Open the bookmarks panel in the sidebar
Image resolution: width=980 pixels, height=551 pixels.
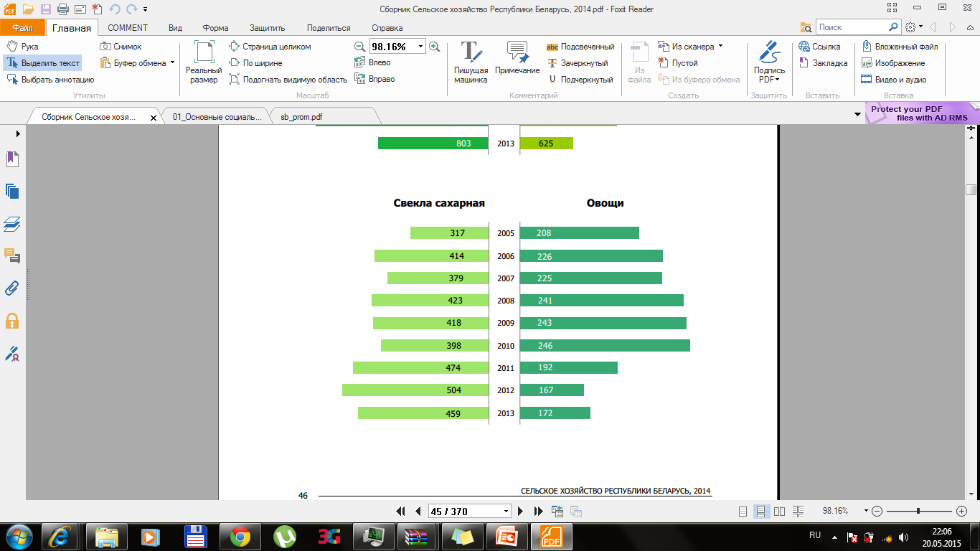(x=12, y=159)
